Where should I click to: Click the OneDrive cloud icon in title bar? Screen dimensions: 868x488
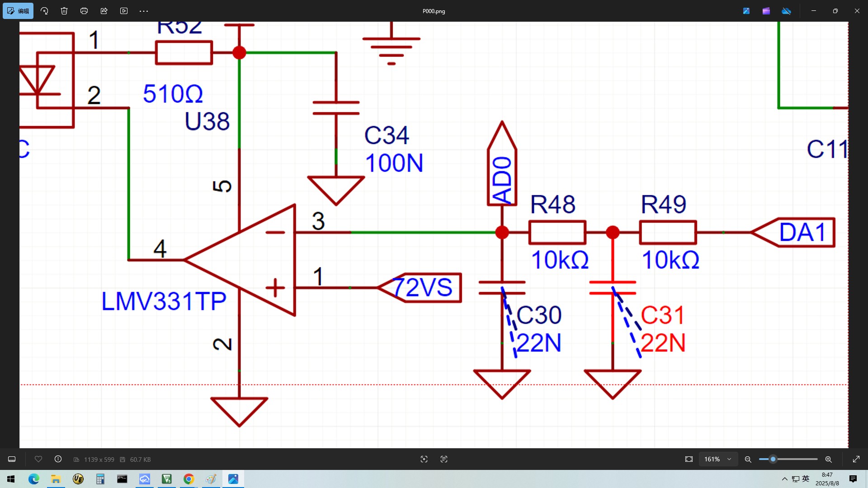click(787, 11)
